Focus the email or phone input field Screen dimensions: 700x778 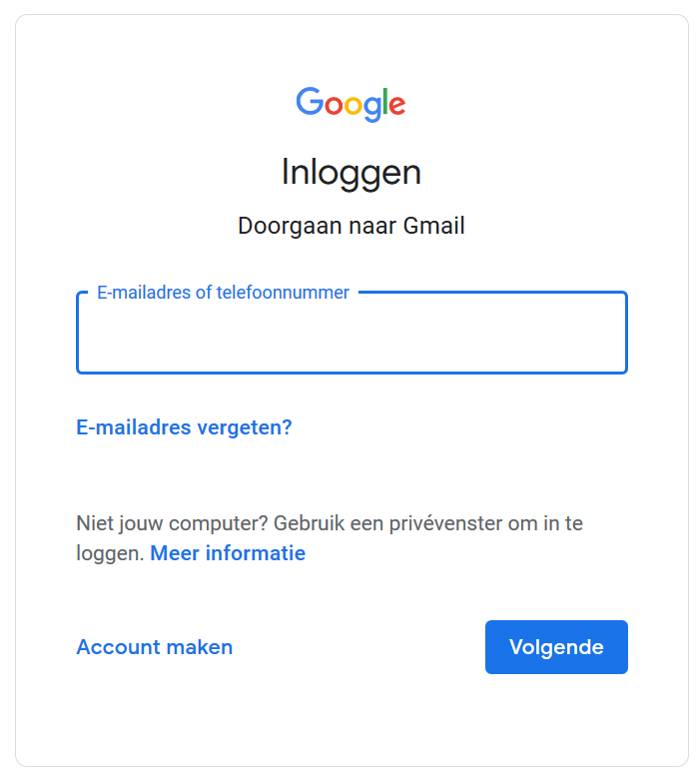[x=351, y=338]
